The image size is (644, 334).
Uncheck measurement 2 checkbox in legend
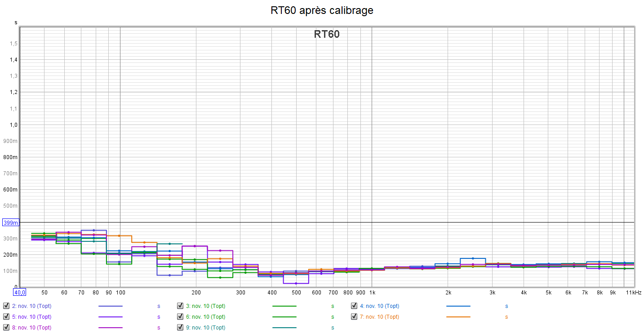(x=6, y=306)
